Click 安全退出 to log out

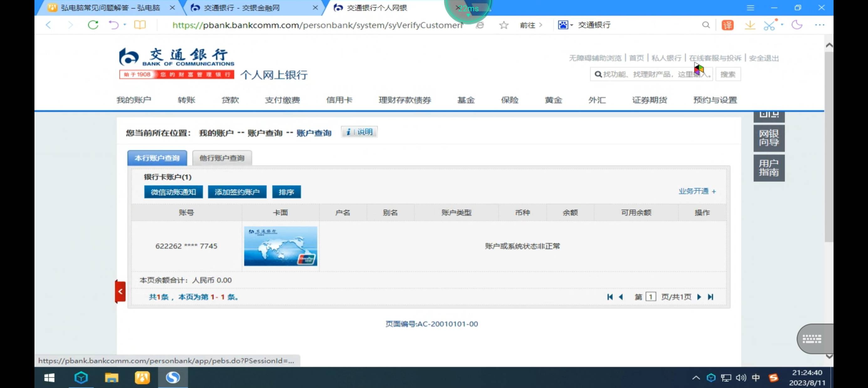pyautogui.click(x=763, y=58)
